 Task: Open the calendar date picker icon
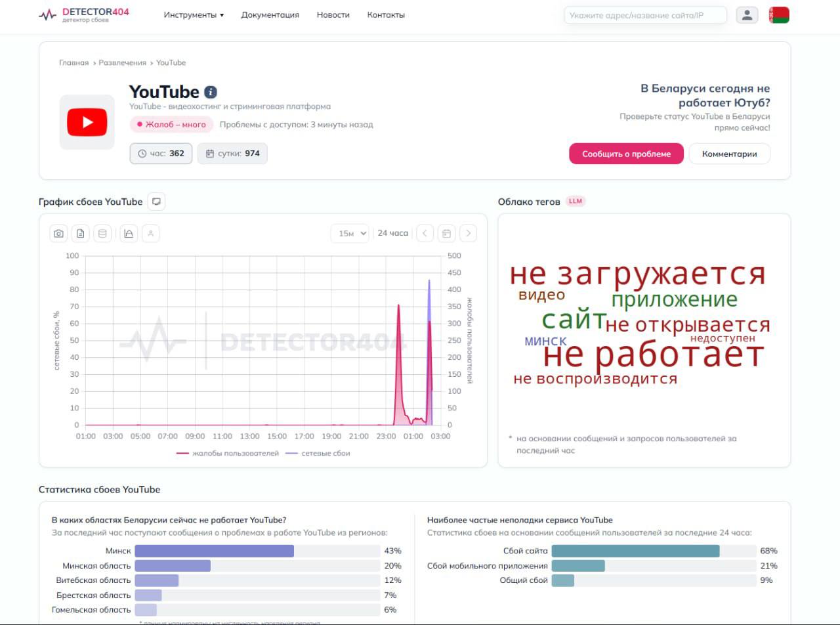(x=446, y=233)
